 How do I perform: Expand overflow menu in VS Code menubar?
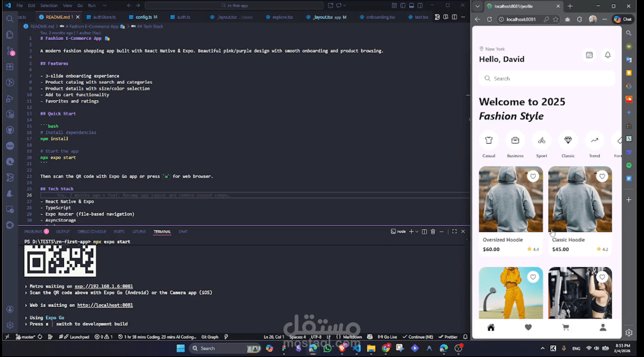point(105,6)
